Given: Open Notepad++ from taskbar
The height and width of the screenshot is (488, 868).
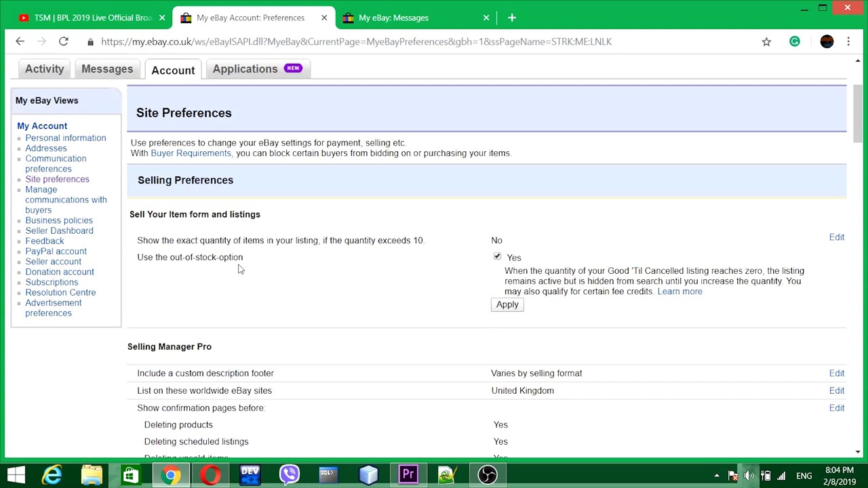Looking at the screenshot, I should pos(448,474).
